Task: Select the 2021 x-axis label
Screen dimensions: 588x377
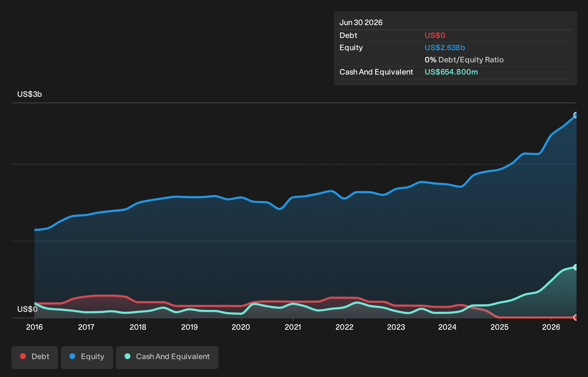Action: click(293, 327)
